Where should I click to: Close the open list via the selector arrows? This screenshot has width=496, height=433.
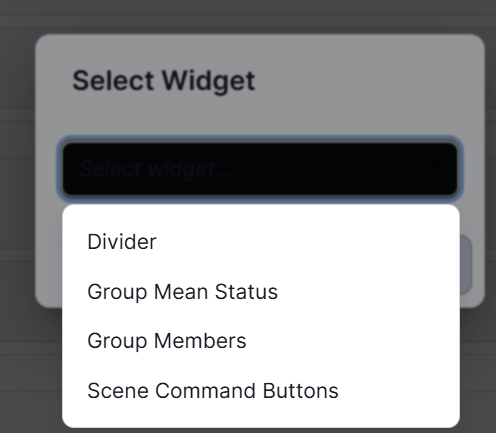[x=434, y=169]
